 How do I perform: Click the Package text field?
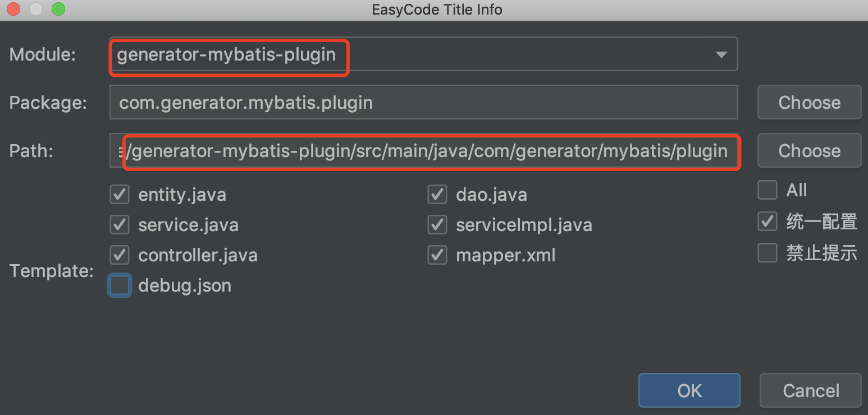423,103
